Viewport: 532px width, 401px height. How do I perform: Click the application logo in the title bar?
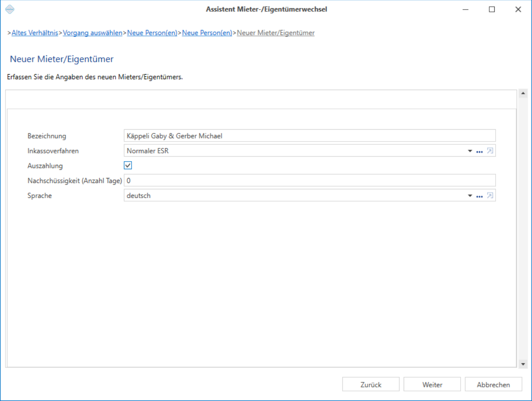10,9
